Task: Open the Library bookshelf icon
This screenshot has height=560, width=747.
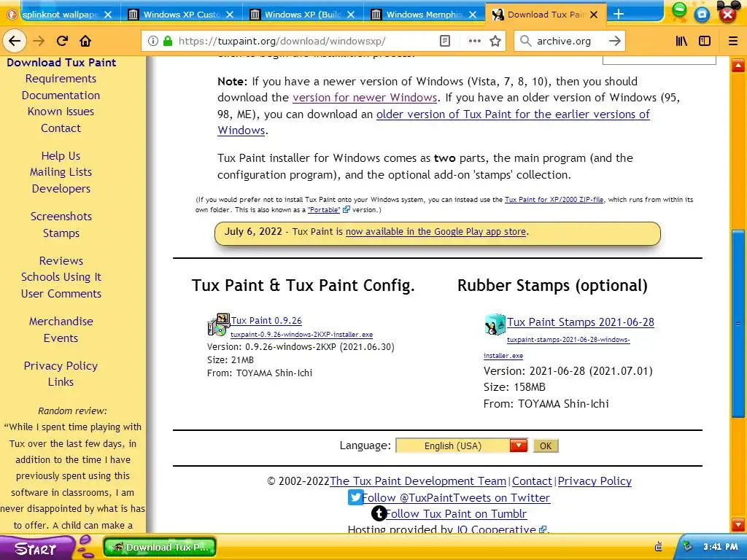Action: click(x=682, y=41)
